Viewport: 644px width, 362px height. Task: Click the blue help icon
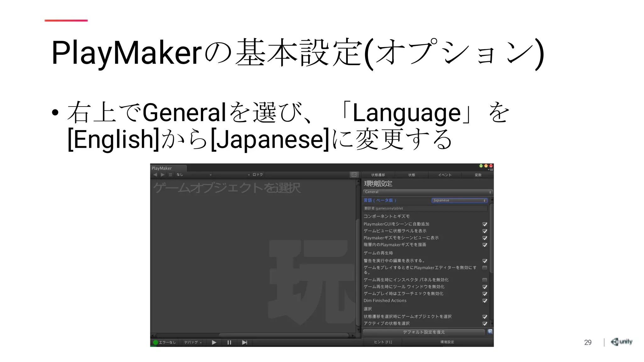[490, 332]
